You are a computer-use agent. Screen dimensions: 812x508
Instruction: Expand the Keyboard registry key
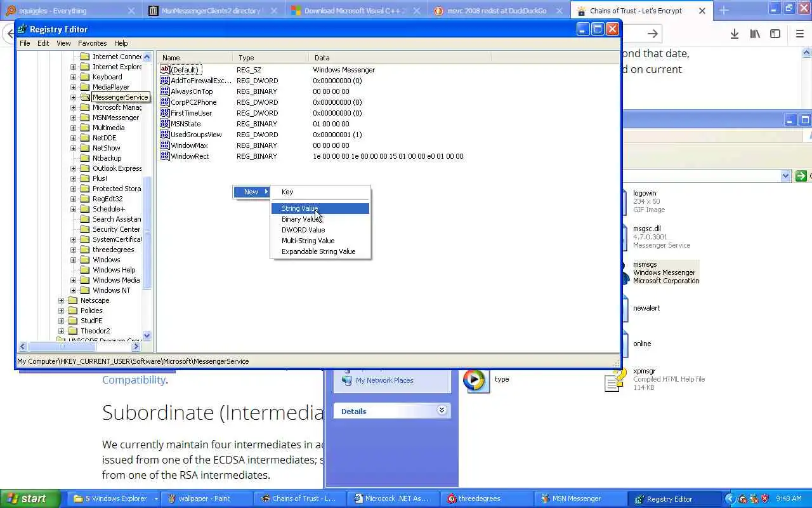(73, 77)
